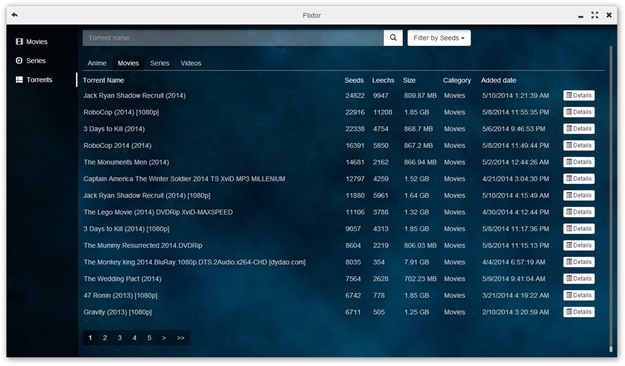Open Details for 3 Days to Kill [1080p]
Screen dimensions: 625x366
pos(579,228)
